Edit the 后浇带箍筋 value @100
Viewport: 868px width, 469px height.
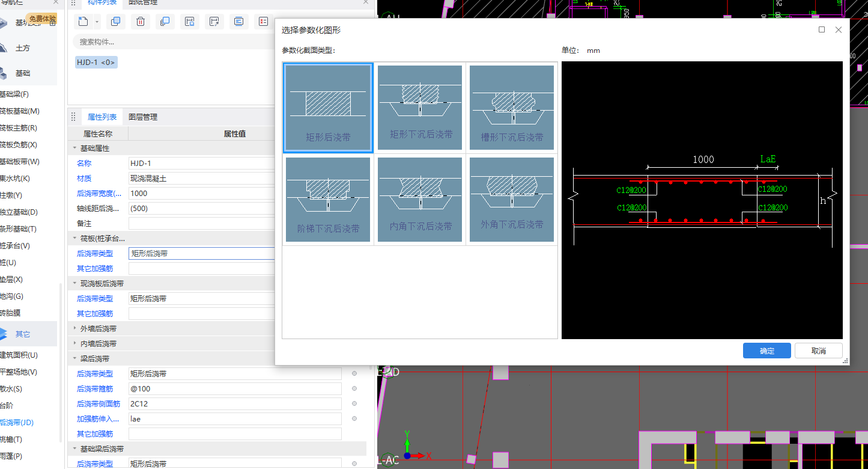[235, 388]
